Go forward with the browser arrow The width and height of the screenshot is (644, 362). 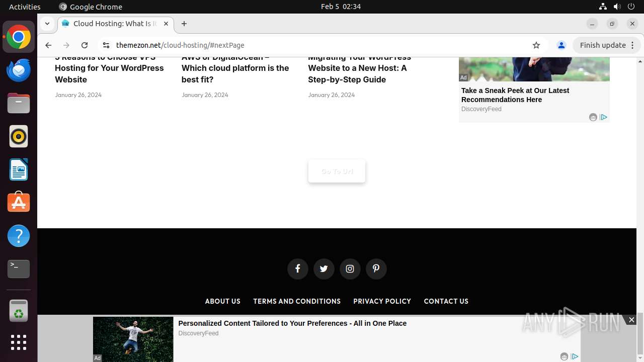[x=66, y=45]
